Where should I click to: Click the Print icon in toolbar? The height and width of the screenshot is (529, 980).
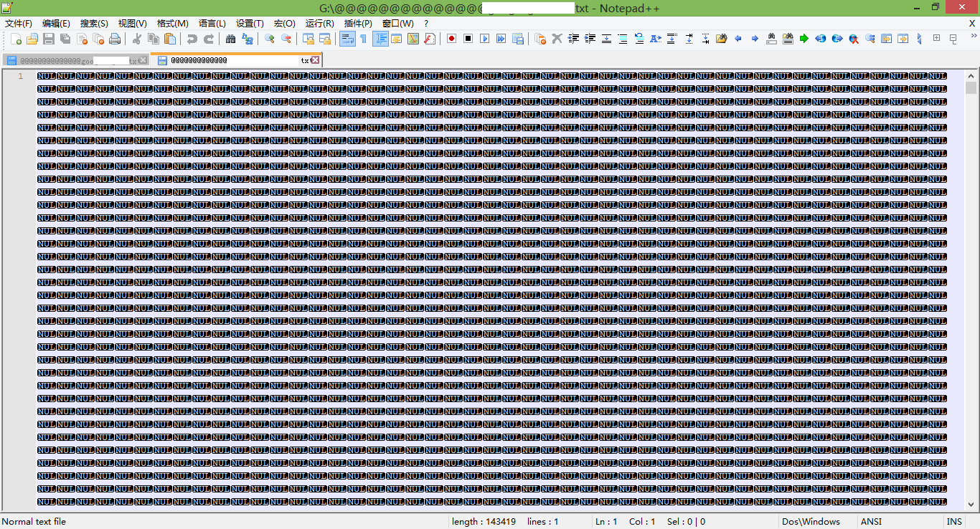(x=115, y=39)
